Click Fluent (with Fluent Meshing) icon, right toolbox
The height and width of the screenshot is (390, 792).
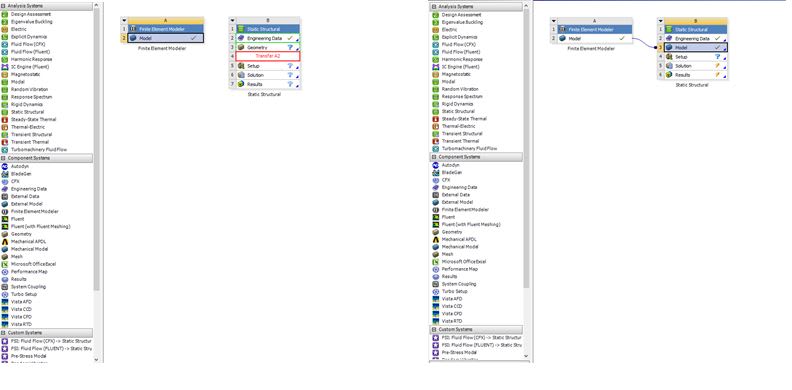point(436,224)
